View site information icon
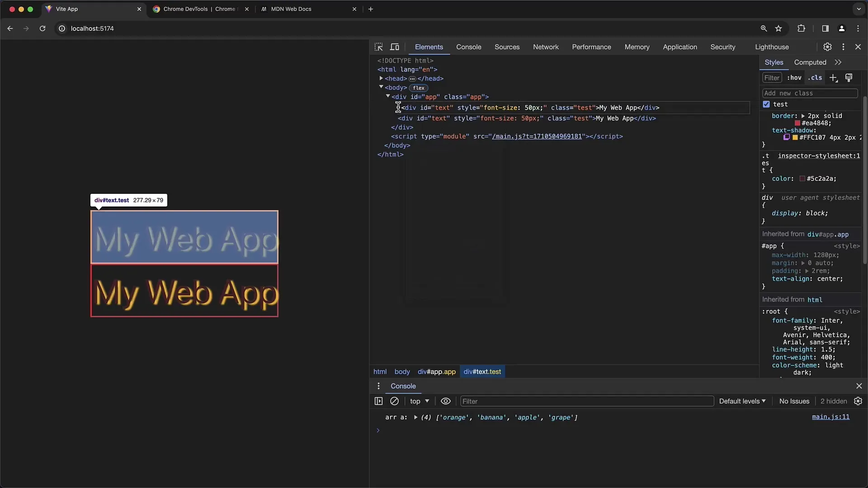 [x=62, y=28]
